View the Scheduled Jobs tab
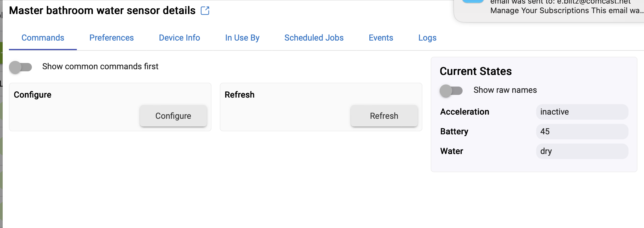This screenshot has height=228, width=644. [x=314, y=38]
